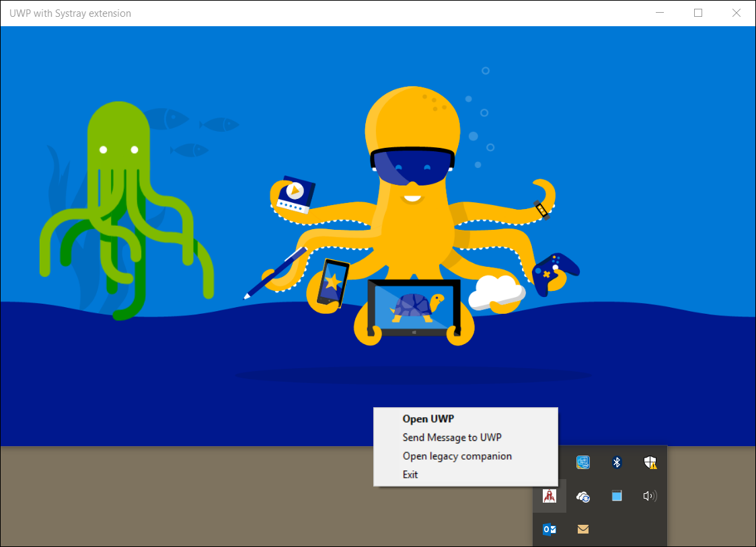The height and width of the screenshot is (547, 756).
Task: Click the OneDrive sync tray icon
Action: click(x=583, y=496)
